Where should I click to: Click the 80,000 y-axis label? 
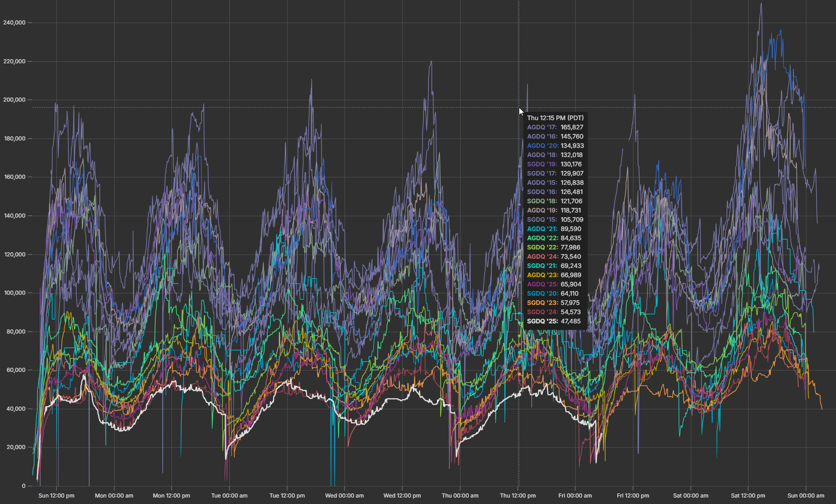coord(16,331)
